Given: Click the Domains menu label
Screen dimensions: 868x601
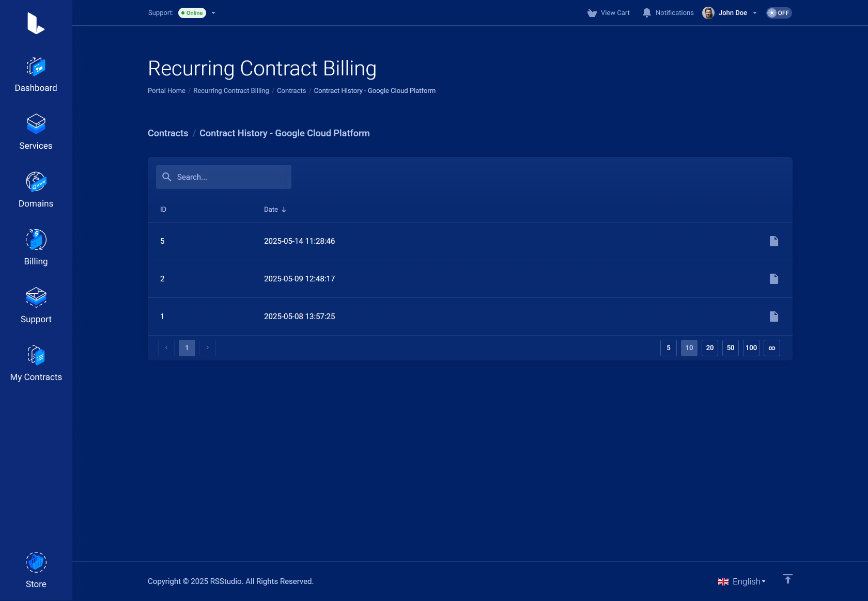Looking at the screenshot, I should point(36,204).
